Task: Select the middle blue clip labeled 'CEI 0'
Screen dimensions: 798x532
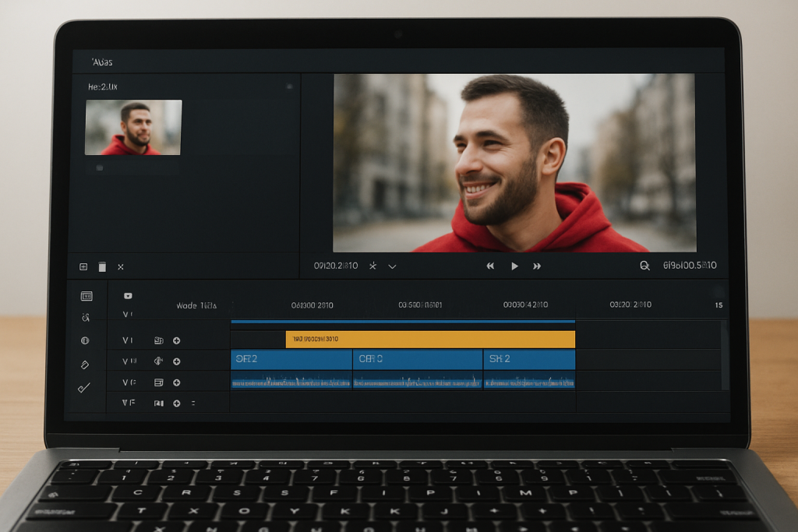Action: pos(418,360)
